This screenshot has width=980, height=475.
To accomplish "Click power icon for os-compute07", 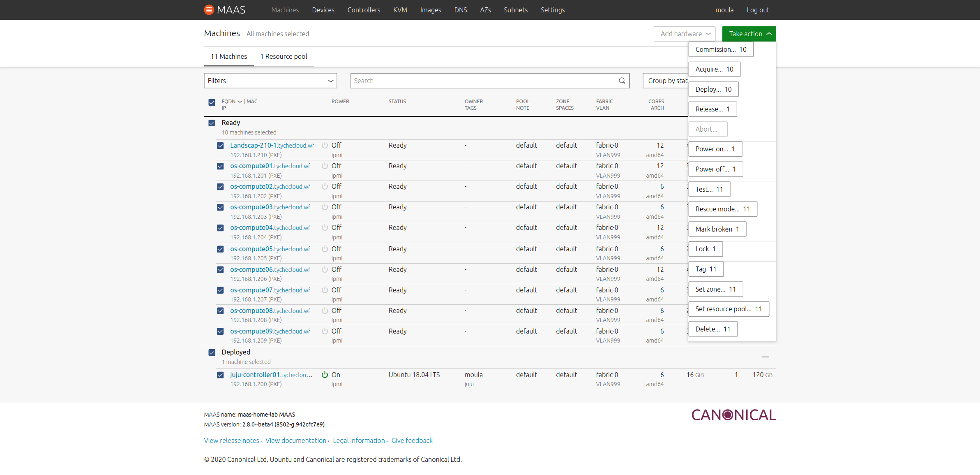I will point(325,290).
